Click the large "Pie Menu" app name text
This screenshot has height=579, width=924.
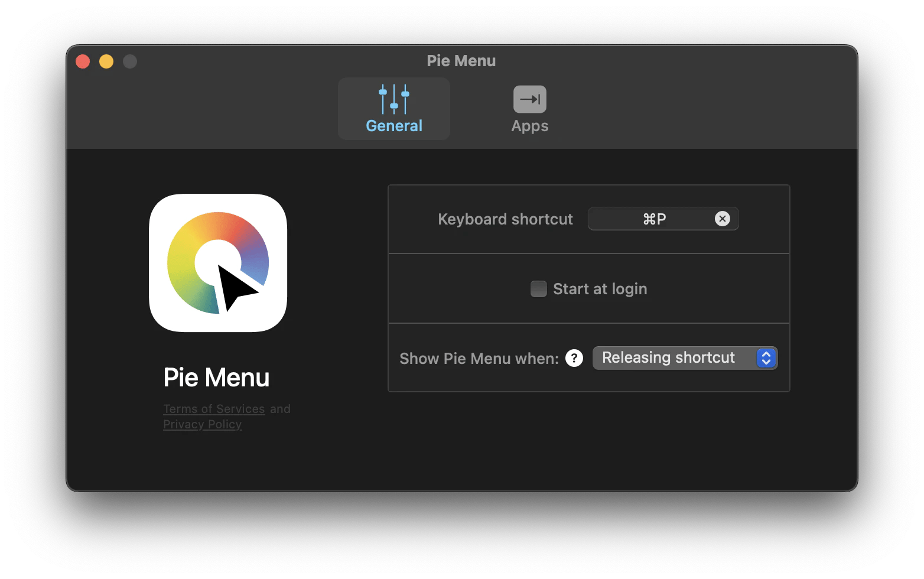point(216,378)
